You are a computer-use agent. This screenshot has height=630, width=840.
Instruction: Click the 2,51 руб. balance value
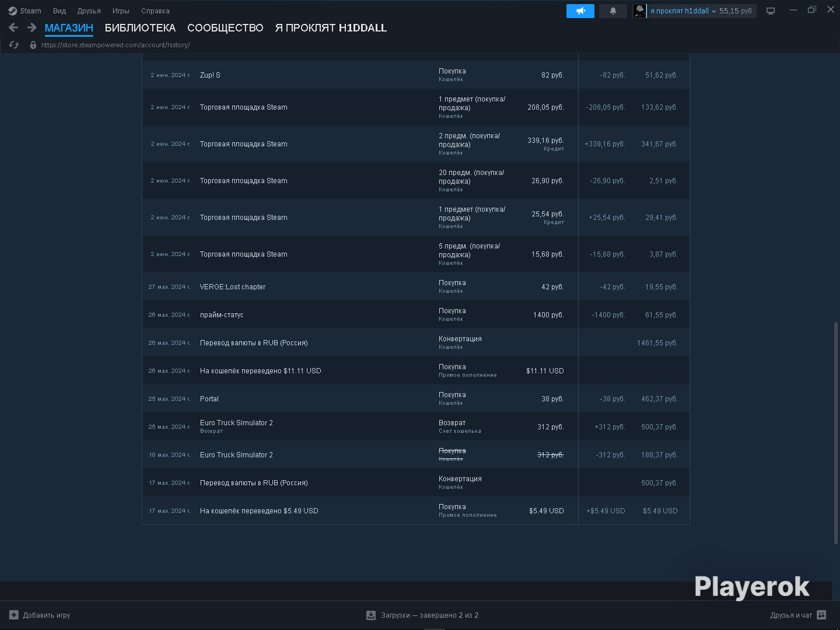(x=664, y=181)
